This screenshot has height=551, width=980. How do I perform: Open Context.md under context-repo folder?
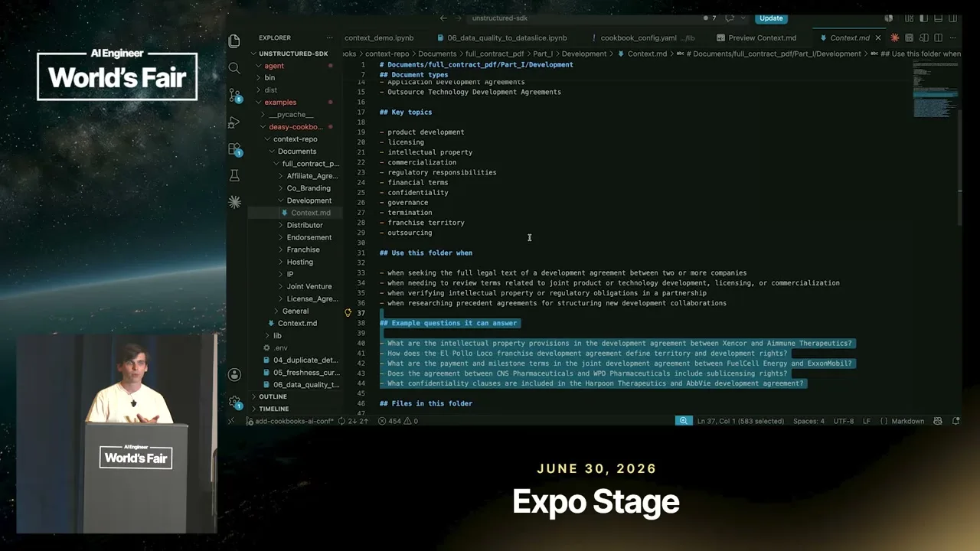(x=297, y=323)
